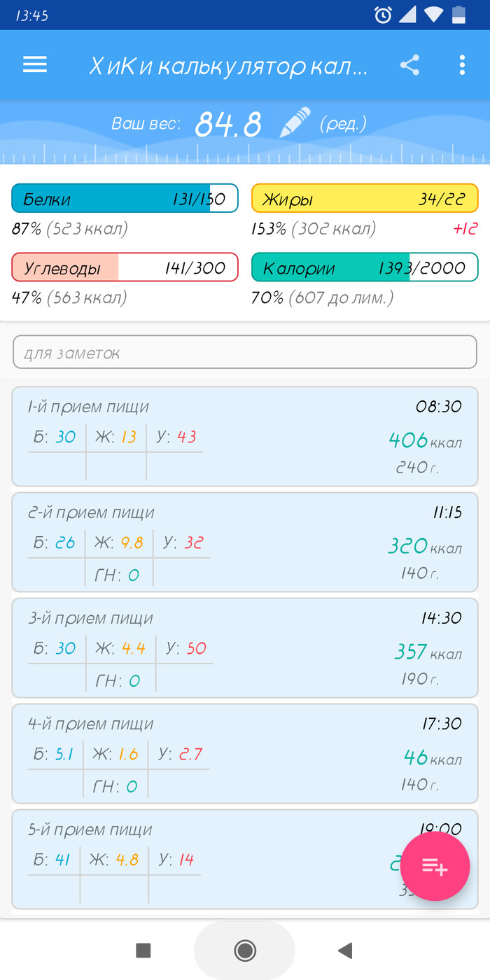
Task: Tap the Углеводы carbs progress bar
Action: click(125, 267)
